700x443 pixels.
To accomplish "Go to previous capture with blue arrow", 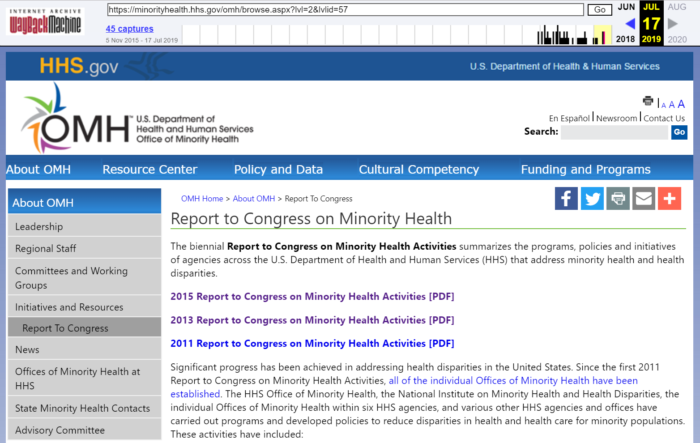I will 630,24.
